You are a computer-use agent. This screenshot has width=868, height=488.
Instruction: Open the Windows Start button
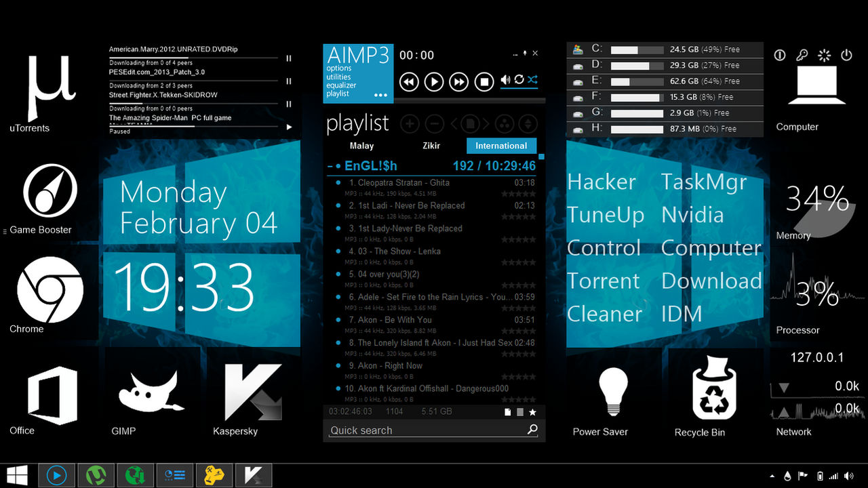[x=18, y=475]
